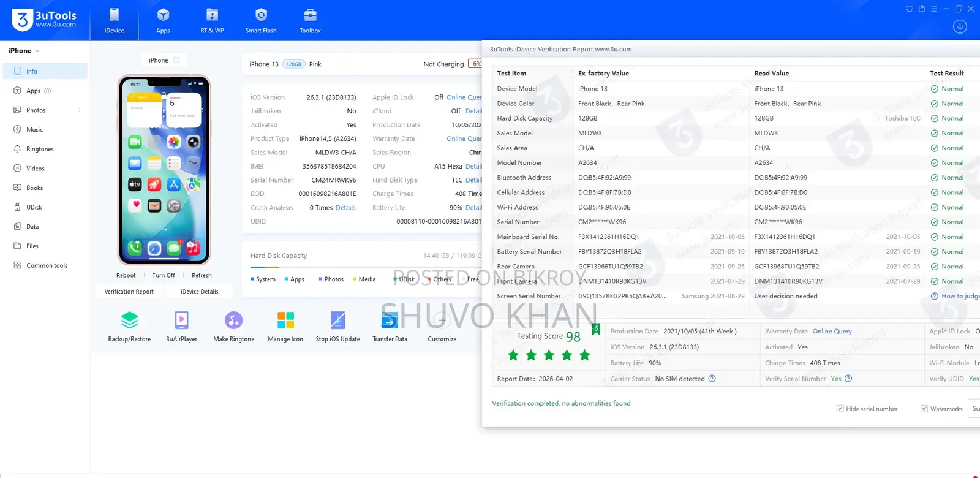
Task: Open Books in the sidebar
Action: [45, 188]
